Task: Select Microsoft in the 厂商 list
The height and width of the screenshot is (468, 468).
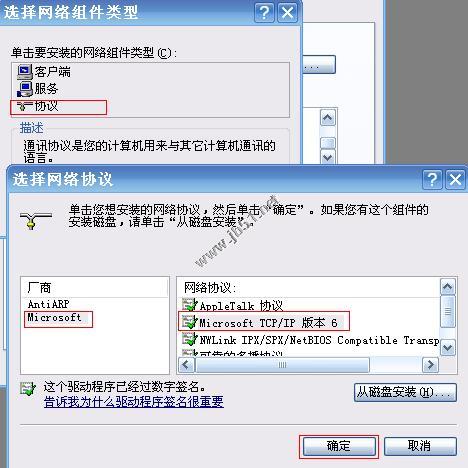Action: coord(54,317)
